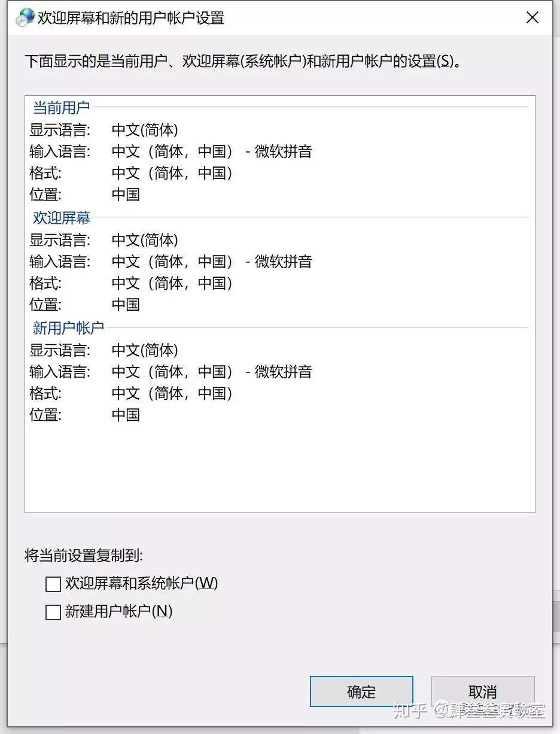Screen dimensions: 560x734
Task: Pick 输入语言 row under 欢迎屏幕
Action: pos(60,262)
